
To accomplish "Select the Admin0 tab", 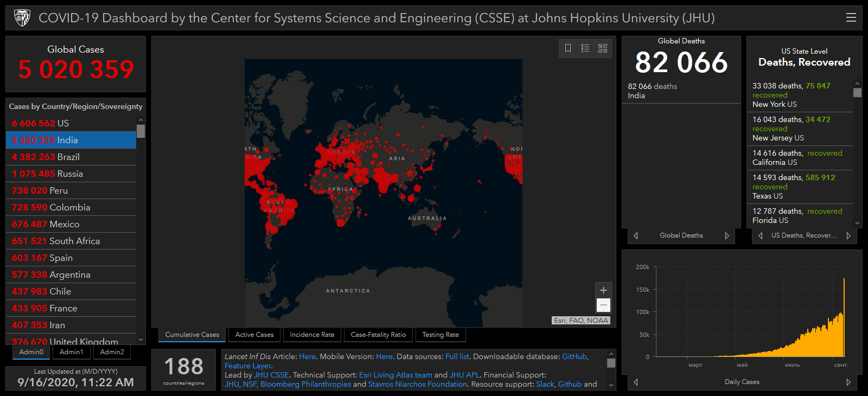I will click(x=31, y=352).
